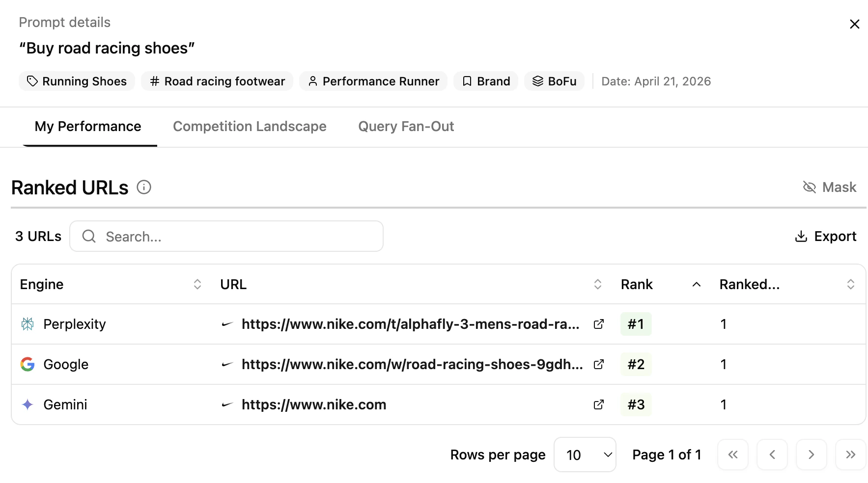Click the #2 rank badge
This screenshot has width=868, height=483.
pyautogui.click(x=636, y=364)
